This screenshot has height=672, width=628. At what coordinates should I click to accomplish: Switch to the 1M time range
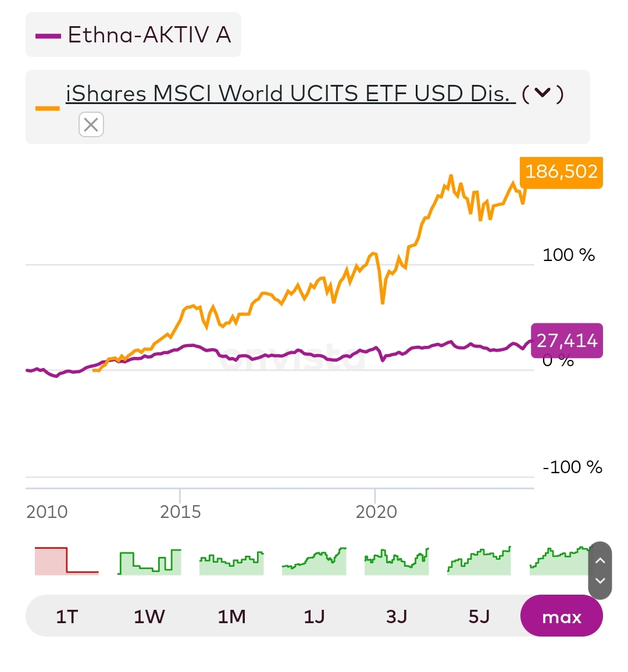point(231,616)
